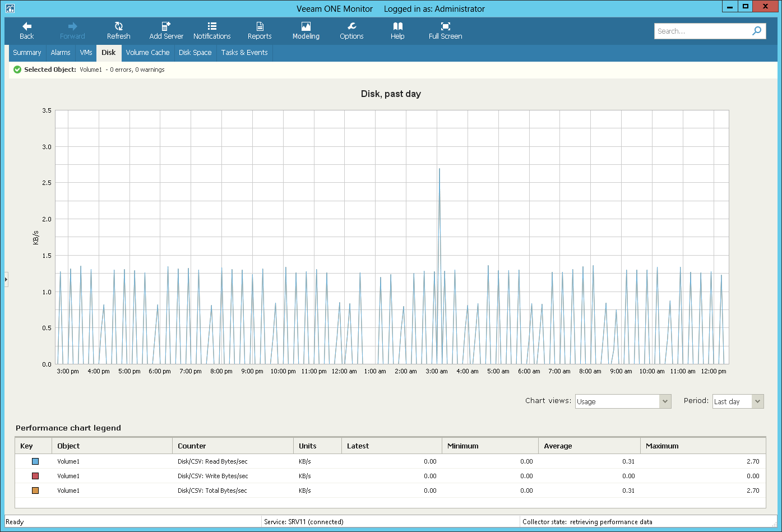Select the Disk tab
This screenshot has width=782, height=532.
point(109,53)
